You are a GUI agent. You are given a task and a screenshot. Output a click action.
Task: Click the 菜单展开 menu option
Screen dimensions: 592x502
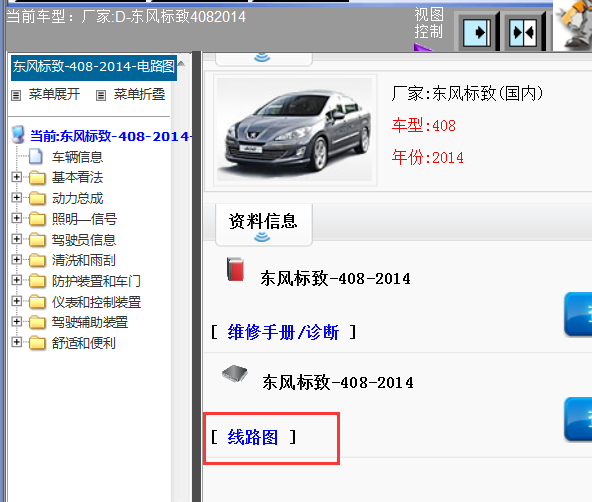(54, 94)
